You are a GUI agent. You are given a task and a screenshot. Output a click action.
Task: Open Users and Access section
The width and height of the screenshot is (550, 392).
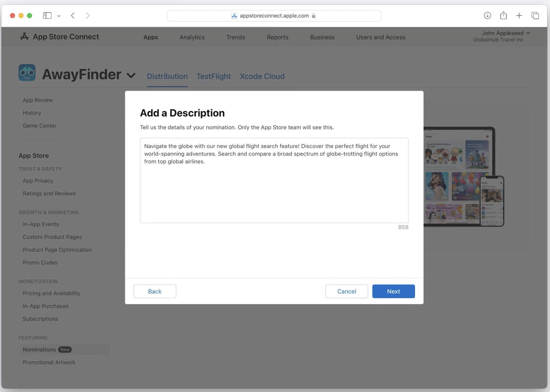click(x=381, y=37)
